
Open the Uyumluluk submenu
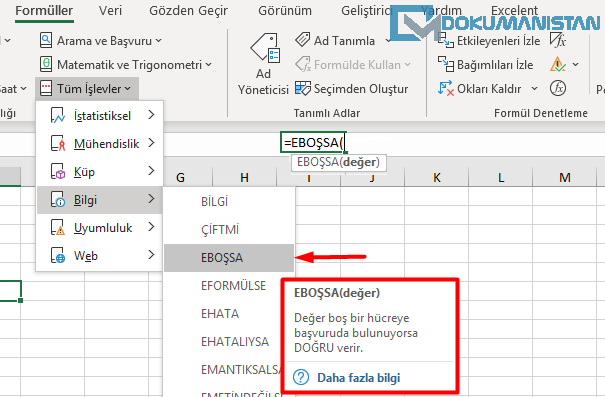click(x=99, y=228)
